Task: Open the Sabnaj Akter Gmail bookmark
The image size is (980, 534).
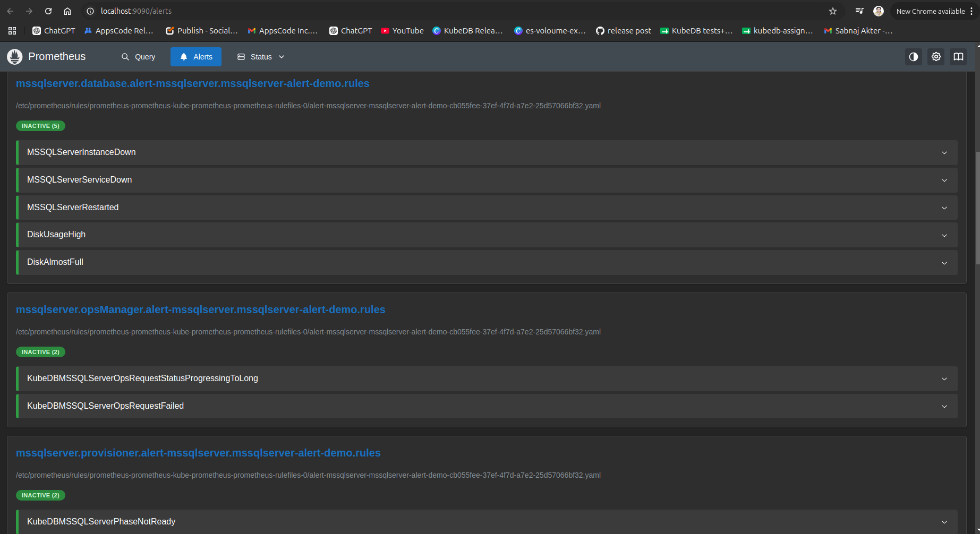Action: (x=858, y=31)
